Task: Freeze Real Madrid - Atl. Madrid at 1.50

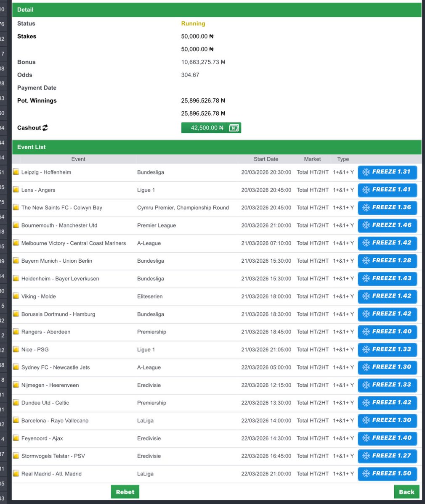Action: coord(388,473)
